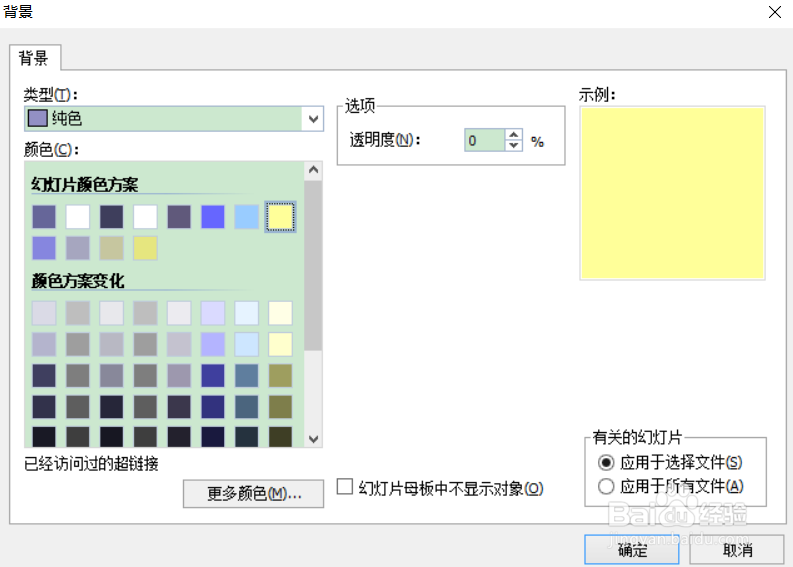Click the color list scrollbar thumb
793x567 pixels.
(314, 266)
